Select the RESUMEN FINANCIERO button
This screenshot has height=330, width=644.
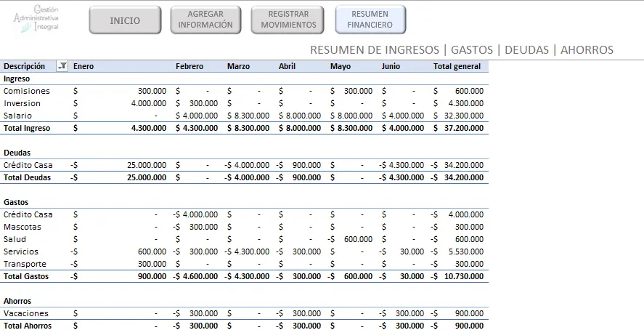pyautogui.click(x=370, y=20)
